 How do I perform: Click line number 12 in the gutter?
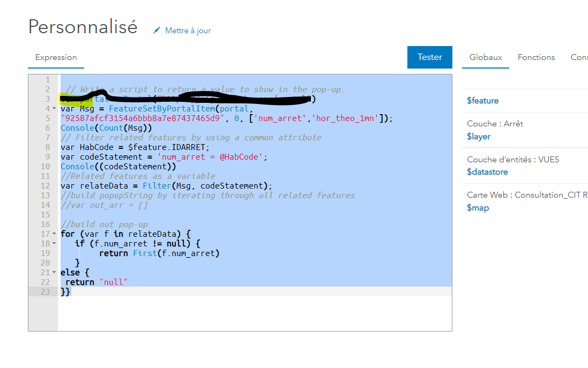(x=45, y=186)
